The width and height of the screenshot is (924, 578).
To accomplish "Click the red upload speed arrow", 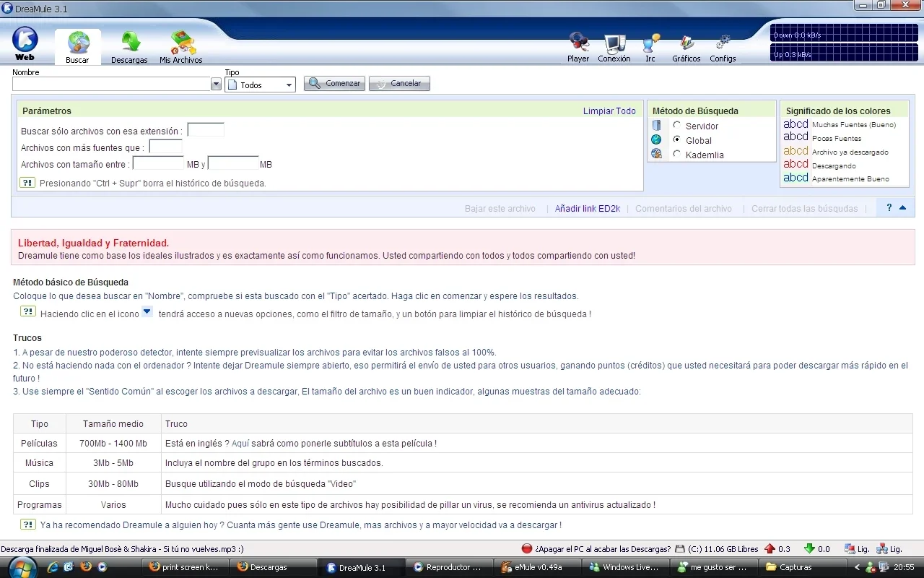I will (770, 548).
